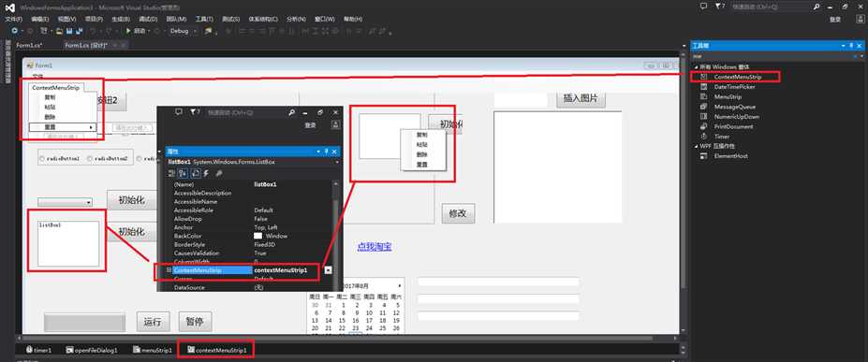
Task: Click timer1 component in the tray
Action: 38,351
